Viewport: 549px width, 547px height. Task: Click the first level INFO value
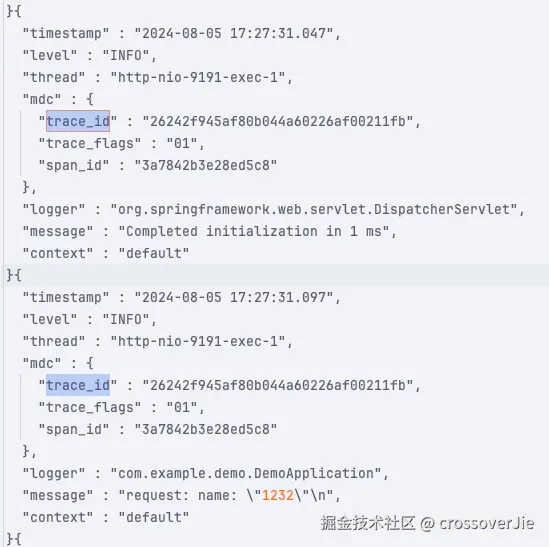pos(126,55)
